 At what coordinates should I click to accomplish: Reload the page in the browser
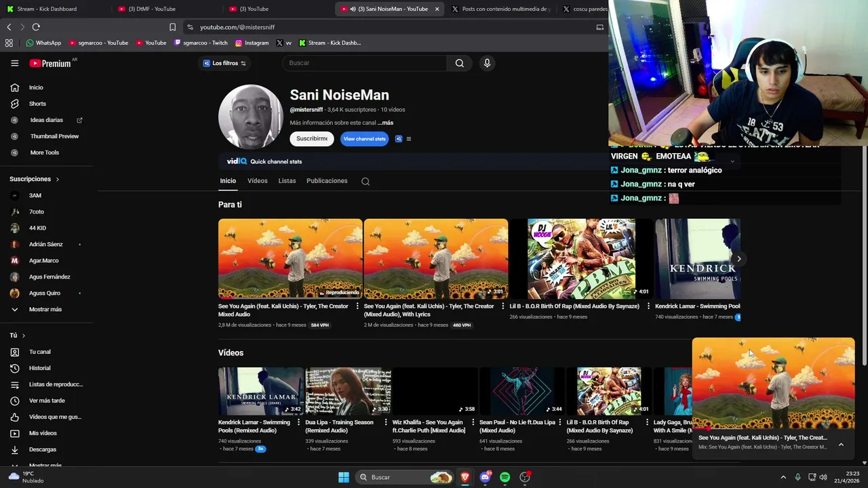[36, 27]
